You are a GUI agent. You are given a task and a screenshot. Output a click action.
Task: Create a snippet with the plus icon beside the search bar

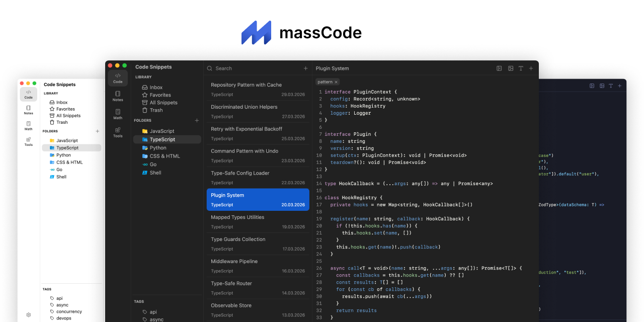coord(305,68)
